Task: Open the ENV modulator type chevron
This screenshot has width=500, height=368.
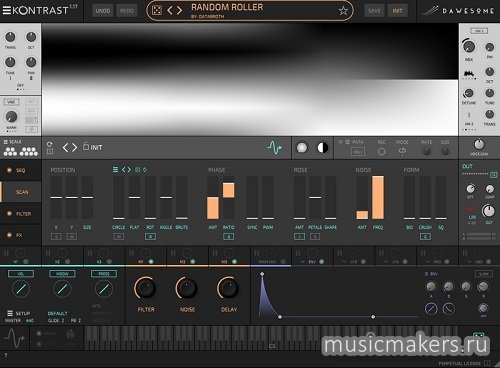Action: [x=302, y=262]
